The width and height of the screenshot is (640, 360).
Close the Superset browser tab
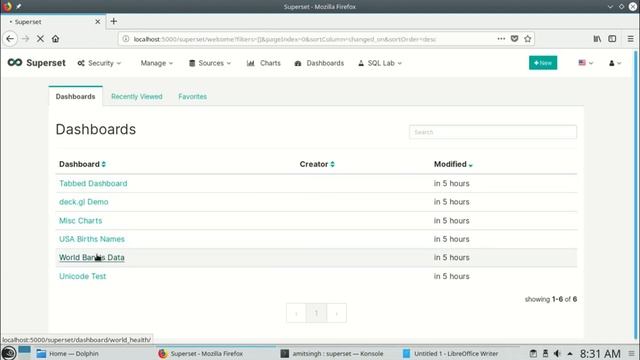tap(98, 22)
